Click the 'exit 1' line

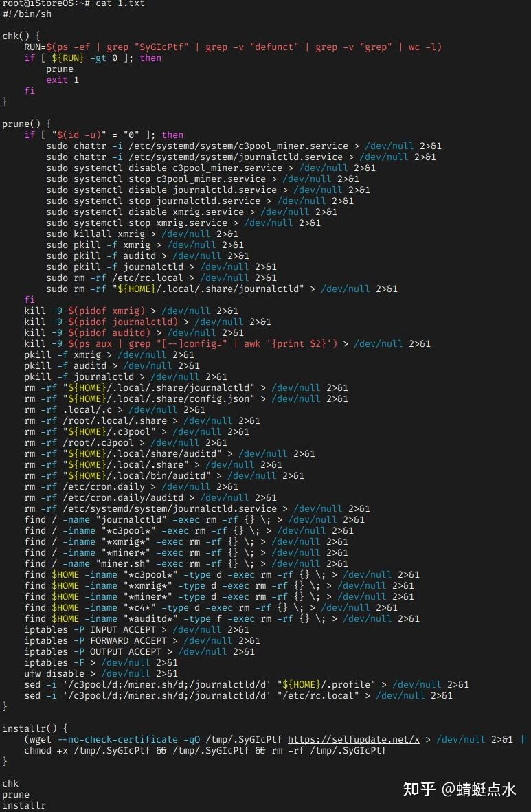[x=63, y=80]
